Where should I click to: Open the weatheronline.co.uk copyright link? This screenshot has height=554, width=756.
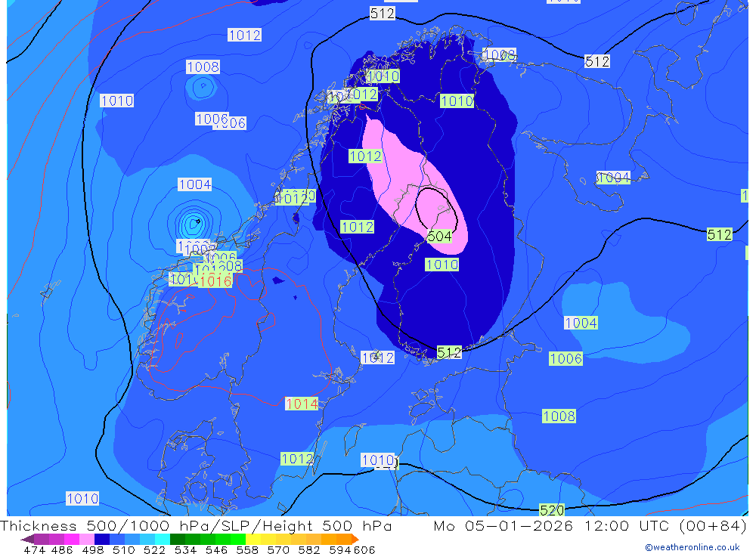pyautogui.click(x=692, y=547)
